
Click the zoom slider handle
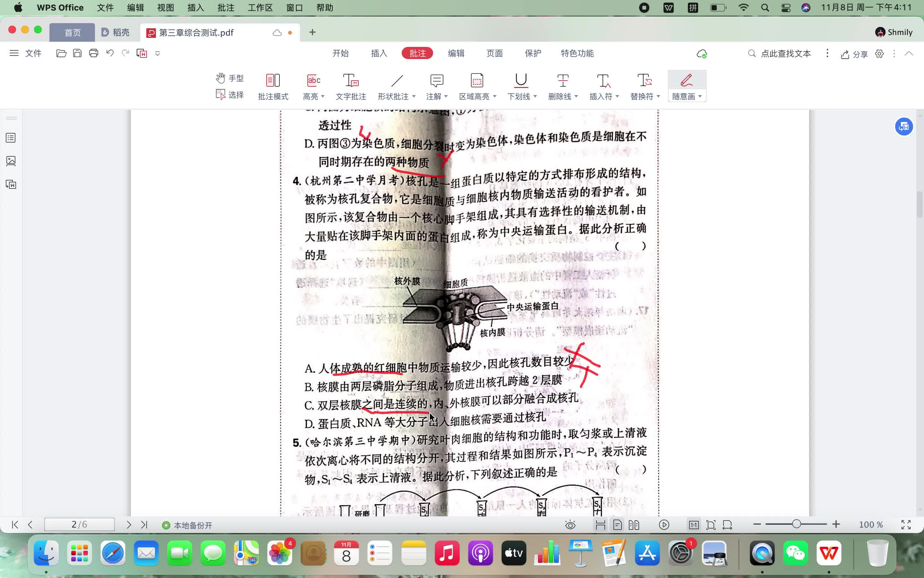coord(796,524)
